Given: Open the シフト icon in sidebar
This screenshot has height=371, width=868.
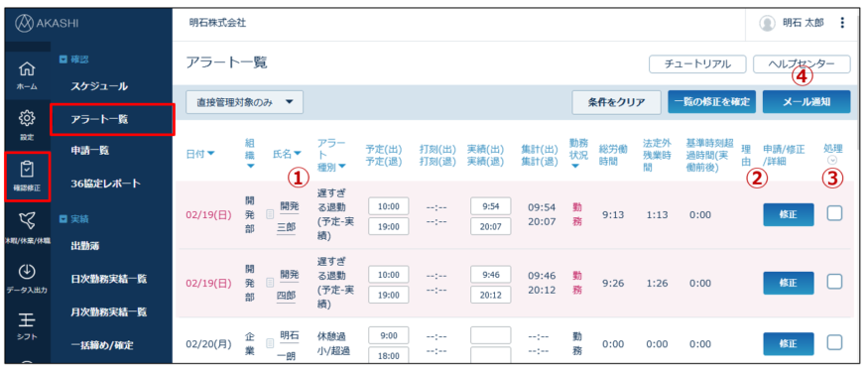Looking at the screenshot, I should click(27, 319).
